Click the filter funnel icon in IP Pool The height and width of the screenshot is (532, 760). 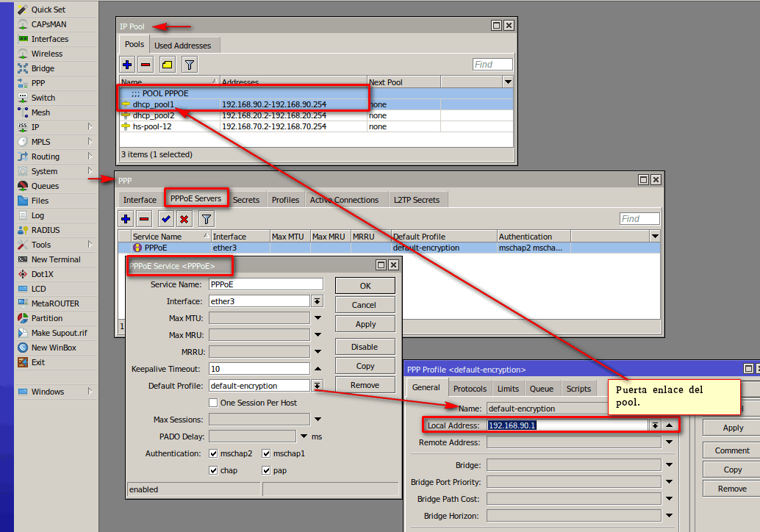189,65
